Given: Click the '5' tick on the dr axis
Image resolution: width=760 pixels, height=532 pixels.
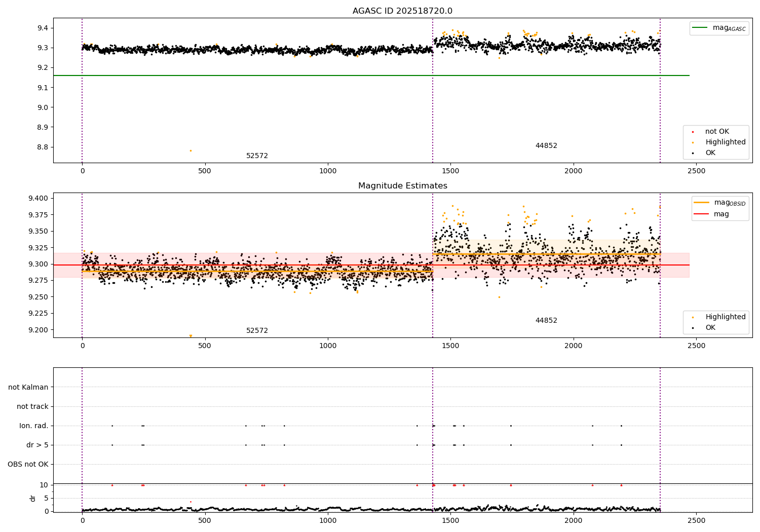Looking at the screenshot, I should click(46, 498).
